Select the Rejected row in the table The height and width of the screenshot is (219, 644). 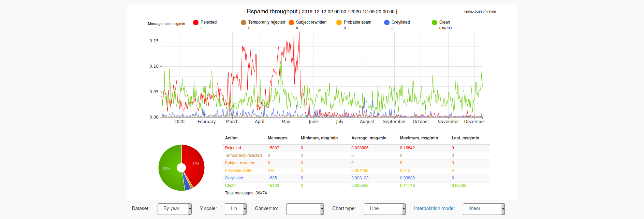click(x=356, y=148)
